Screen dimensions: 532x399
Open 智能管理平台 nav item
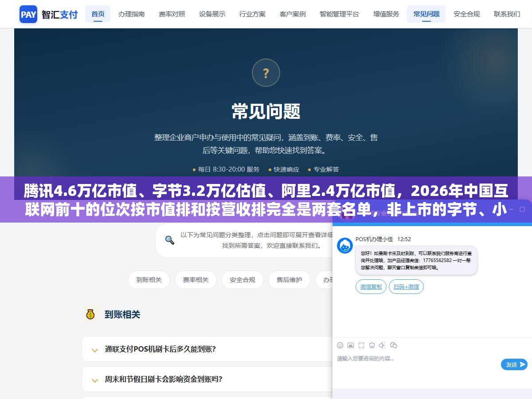[340, 14]
